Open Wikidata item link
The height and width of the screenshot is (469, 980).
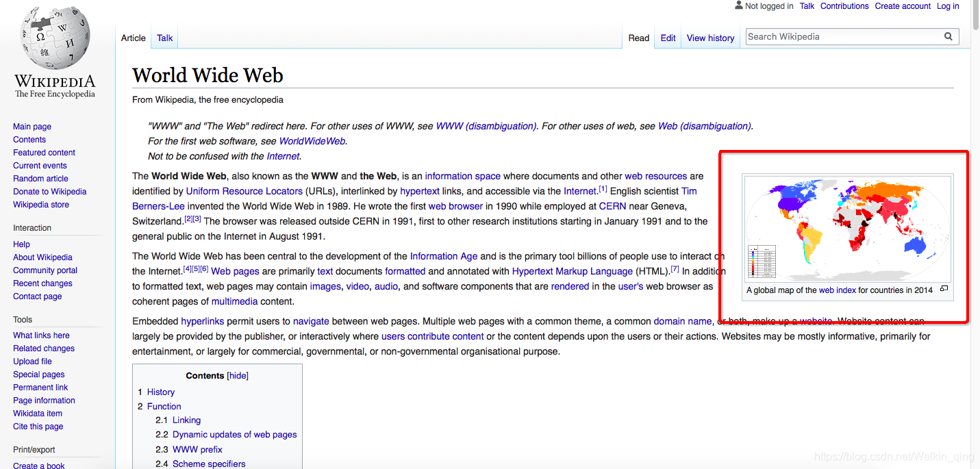click(x=38, y=414)
